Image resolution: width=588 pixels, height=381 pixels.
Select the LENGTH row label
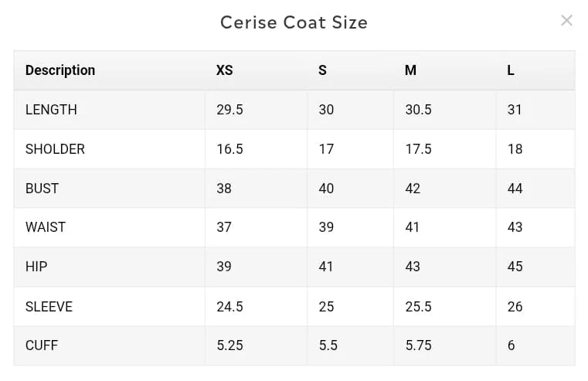click(51, 110)
